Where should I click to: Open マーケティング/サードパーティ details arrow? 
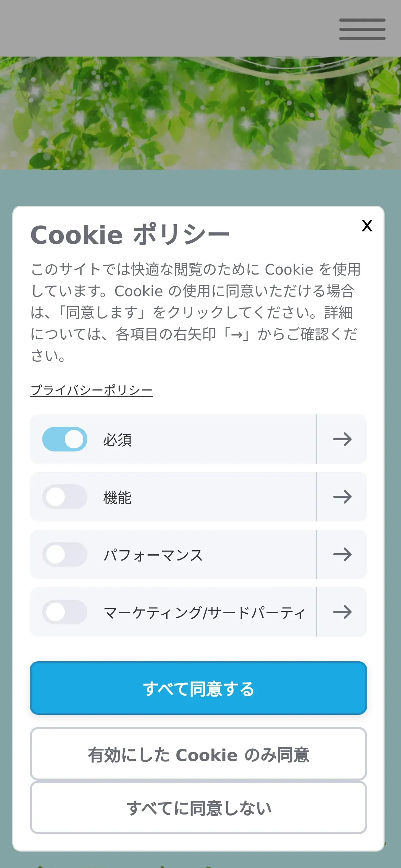pyautogui.click(x=342, y=612)
